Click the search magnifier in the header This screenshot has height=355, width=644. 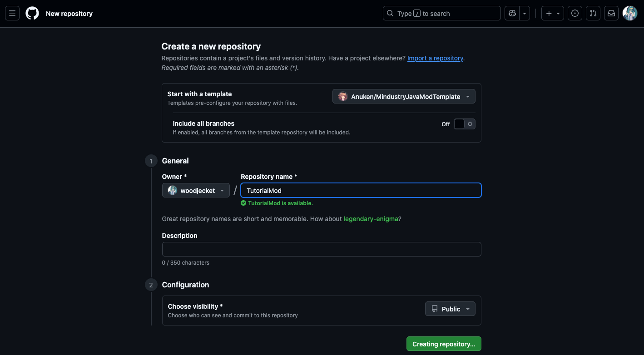[x=390, y=13]
